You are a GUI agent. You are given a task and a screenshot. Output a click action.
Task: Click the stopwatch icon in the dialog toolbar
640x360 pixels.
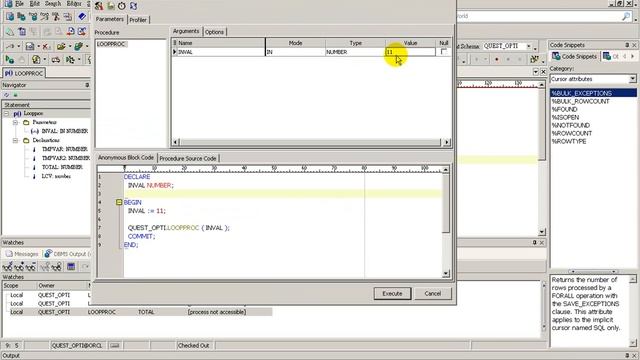[x=122, y=6]
